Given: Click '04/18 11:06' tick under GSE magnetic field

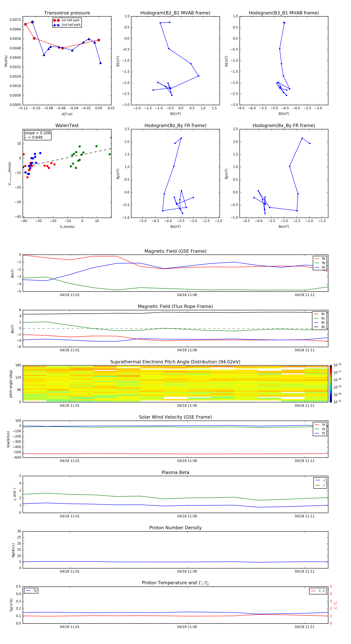Looking at the screenshot, I should coord(187,295).
